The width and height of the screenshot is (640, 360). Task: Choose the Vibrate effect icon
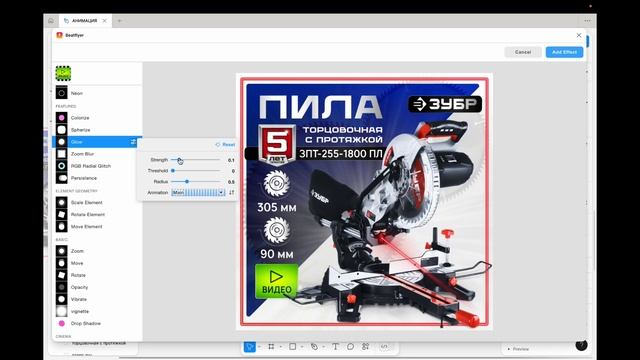pyautogui.click(x=62, y=299)
